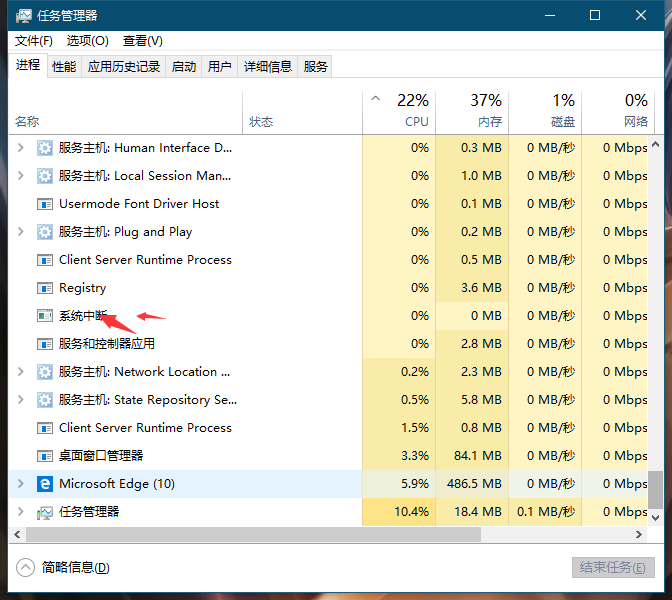Sort processes by CPU column header
Viewport: 672px width, 600px height.
tap(416, 110)
